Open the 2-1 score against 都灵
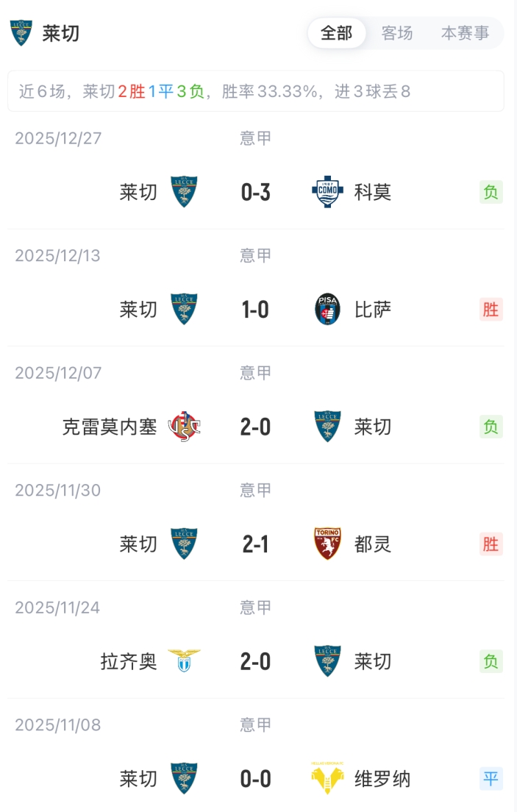The image size is (517, 812). tap(256, 544)
